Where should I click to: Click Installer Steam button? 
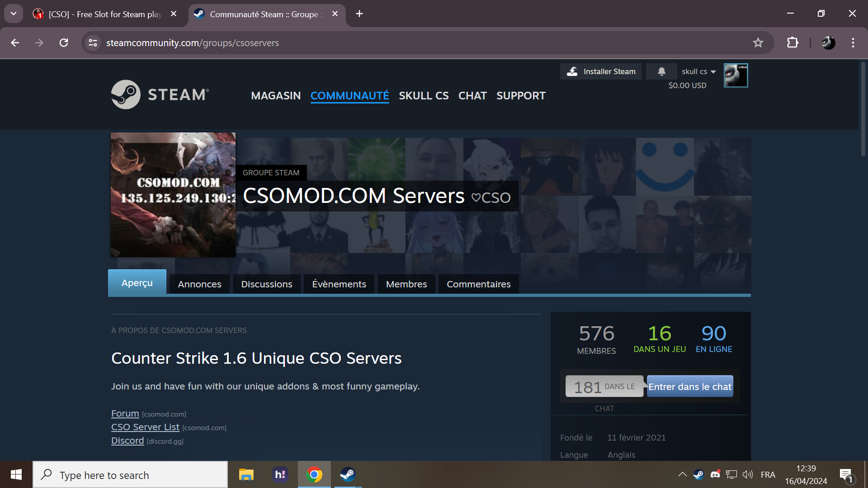tap(600, 71)
